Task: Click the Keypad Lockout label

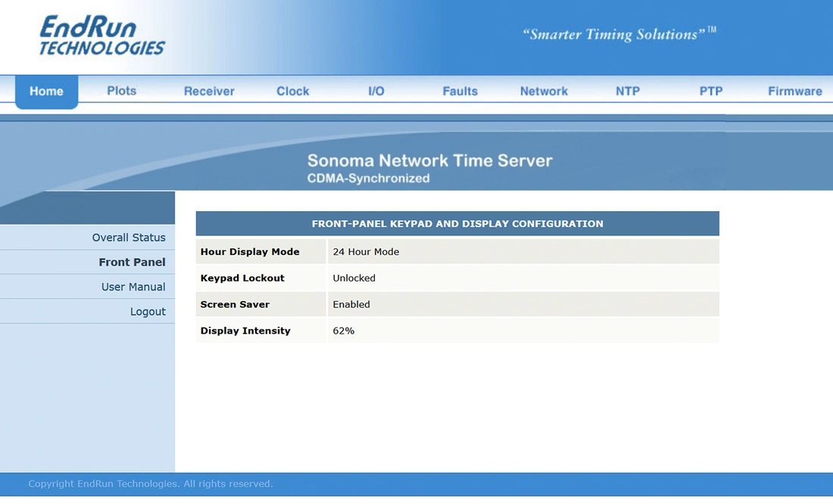Action: click(x=242, y=278)
